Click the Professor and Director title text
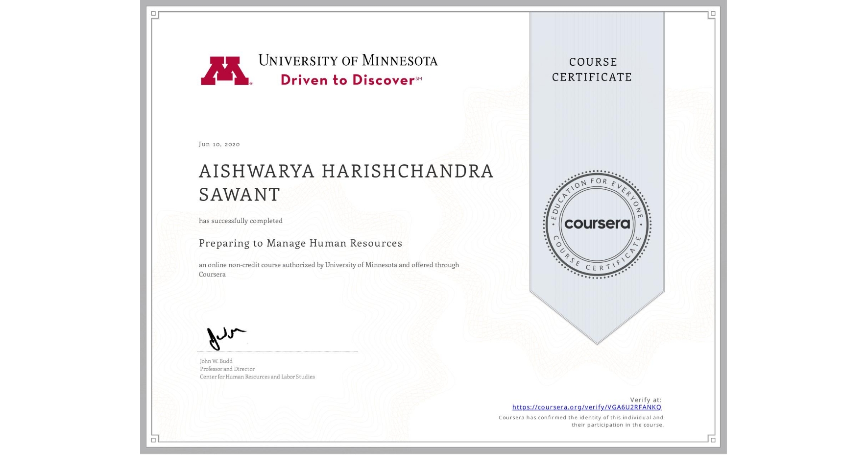The image size is (868, 455). point(226,369)
